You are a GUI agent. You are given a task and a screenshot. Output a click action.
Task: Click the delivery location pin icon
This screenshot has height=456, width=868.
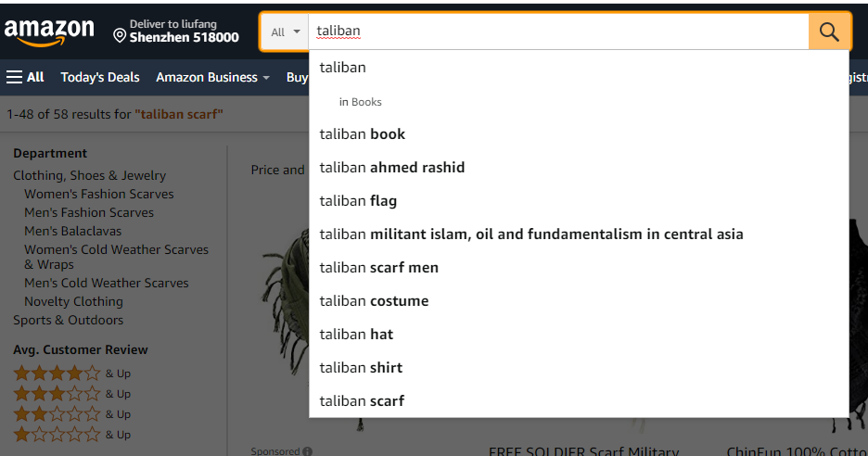[x=120, y=35]
